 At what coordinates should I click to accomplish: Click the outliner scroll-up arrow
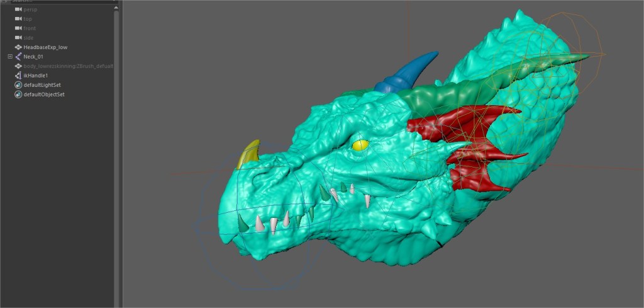click(x=117, y=8)
